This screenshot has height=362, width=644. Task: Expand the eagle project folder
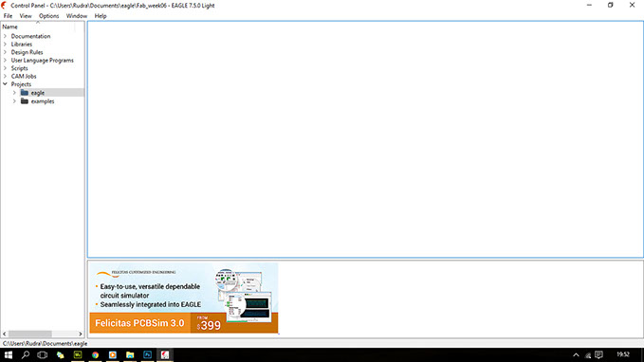point(14,93)
